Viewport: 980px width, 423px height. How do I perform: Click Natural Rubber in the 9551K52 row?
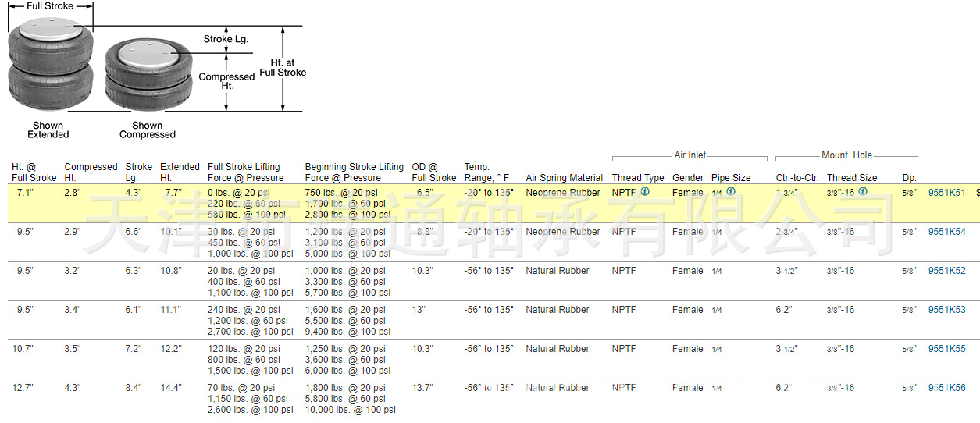558,271
